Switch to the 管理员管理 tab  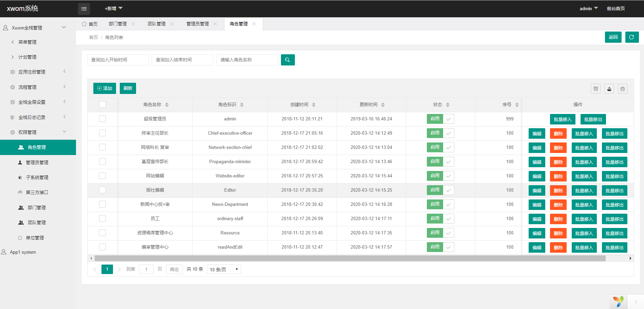[x=197, y=24]
